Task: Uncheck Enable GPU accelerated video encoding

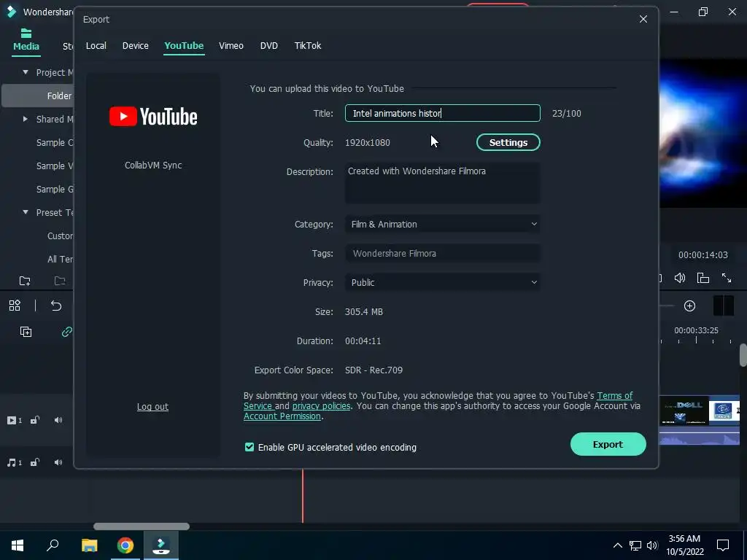Action: pyautogui.click(x=249, y=447)
